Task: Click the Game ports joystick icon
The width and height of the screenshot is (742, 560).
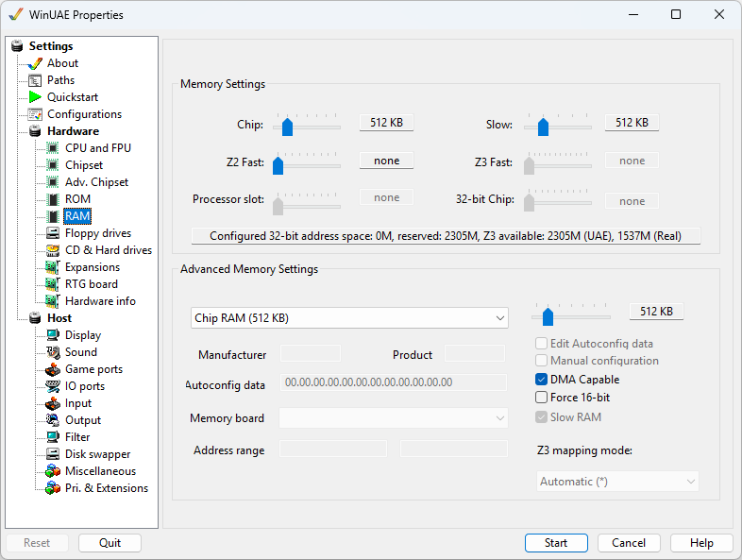Action: 53,369
